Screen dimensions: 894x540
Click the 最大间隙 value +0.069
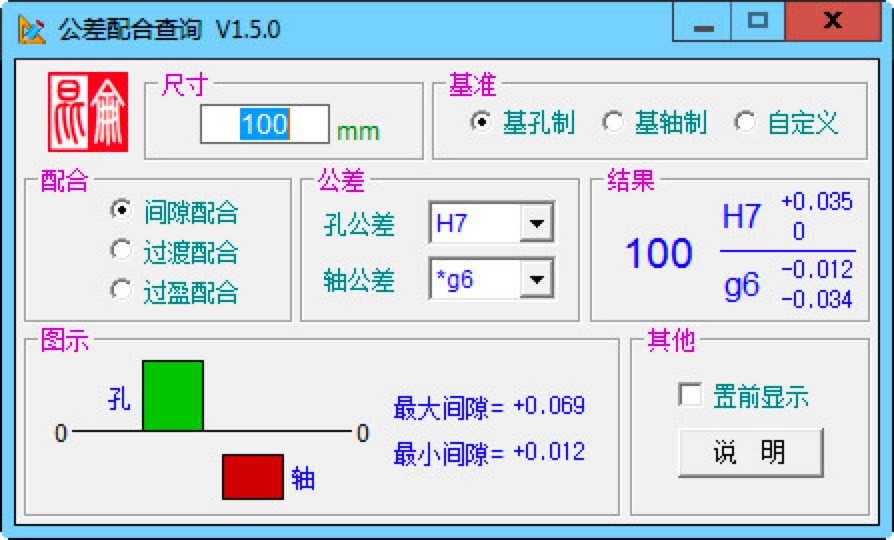[549, 406]
